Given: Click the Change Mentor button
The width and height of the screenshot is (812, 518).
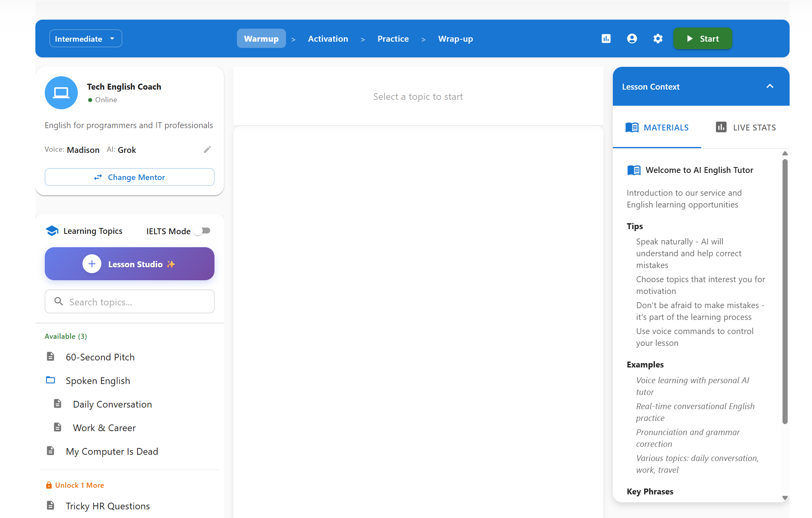Looking at the screenshot, I should 129,177.
